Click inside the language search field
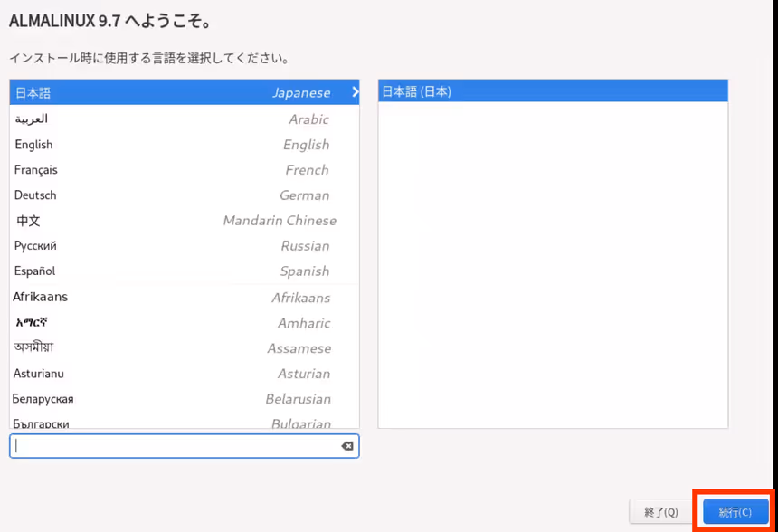The height and width of the screenshot is (532, 778). tap(172, 445)
